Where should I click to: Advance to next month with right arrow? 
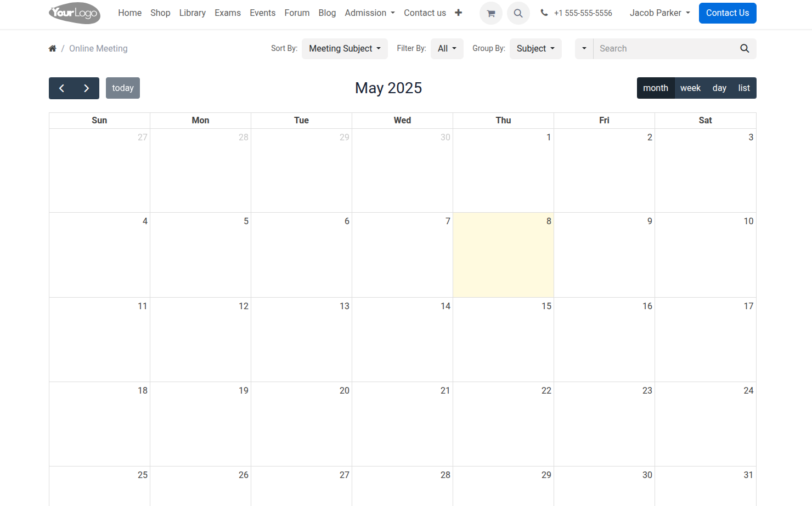(x=87, y=88)
